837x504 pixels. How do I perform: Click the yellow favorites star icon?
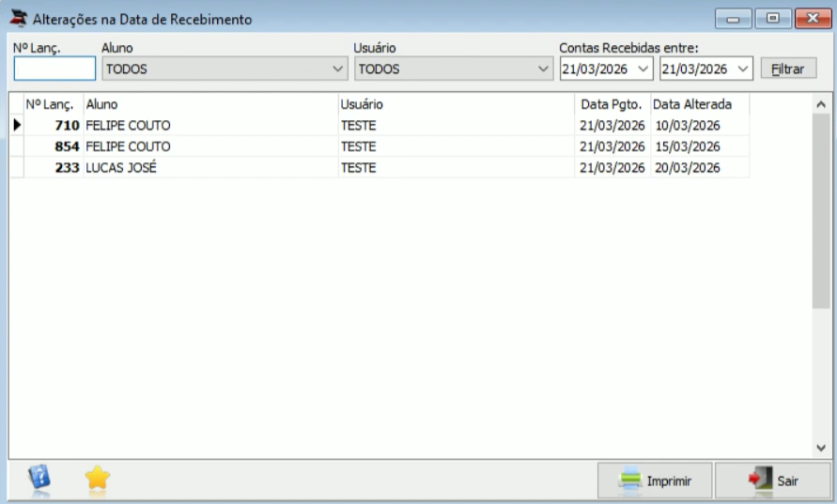(x=97, y=478)
